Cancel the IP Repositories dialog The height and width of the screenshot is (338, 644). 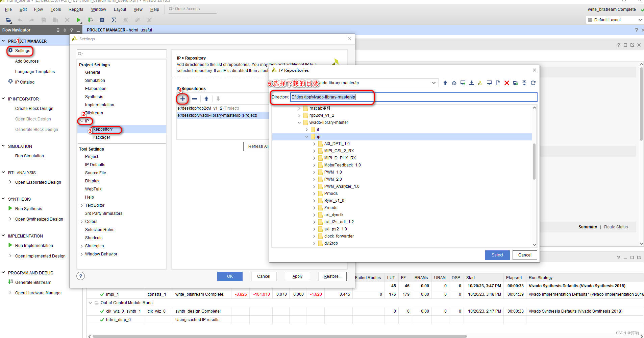point(525,255)
